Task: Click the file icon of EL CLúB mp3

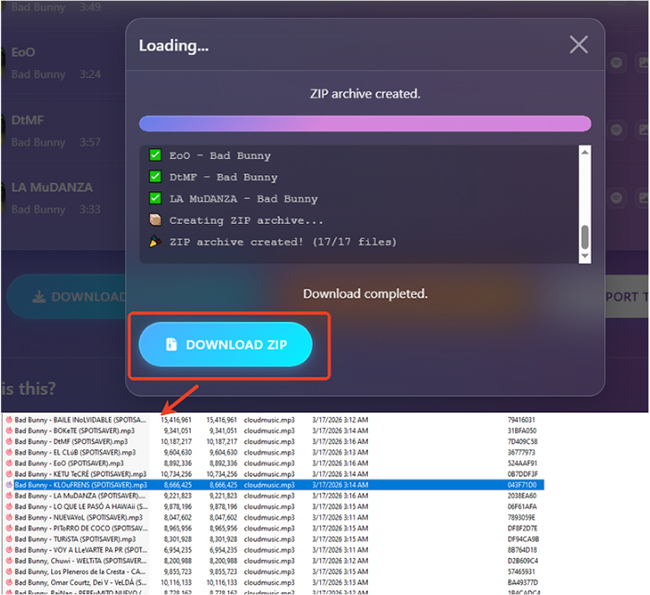Action: pyautogui.click(x=9, y=452)
